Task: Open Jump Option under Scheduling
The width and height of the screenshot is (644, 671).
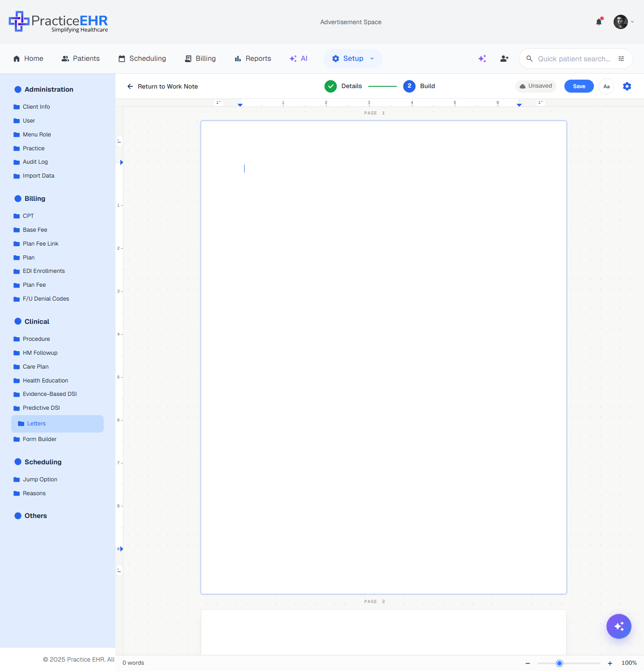Action: point(40,480)
